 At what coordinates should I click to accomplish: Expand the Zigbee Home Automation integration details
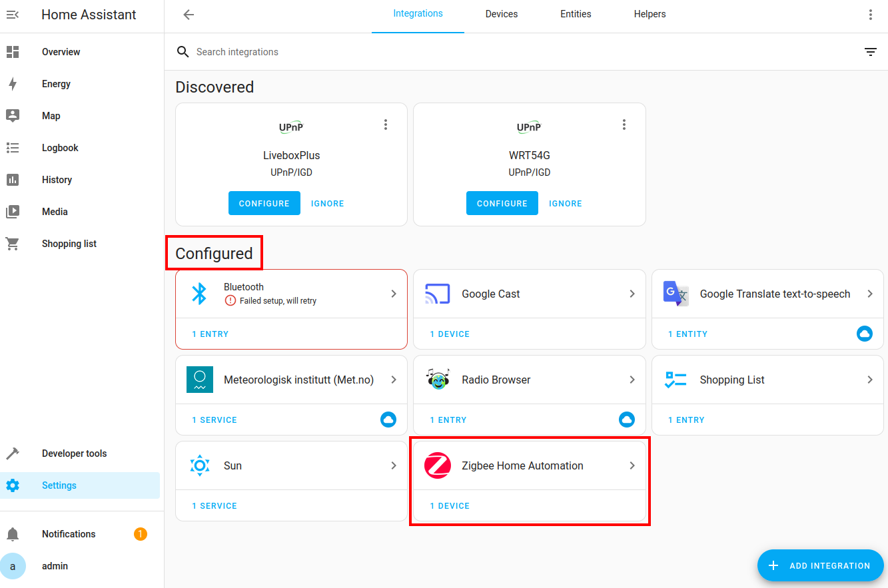[x=632, y=465]
